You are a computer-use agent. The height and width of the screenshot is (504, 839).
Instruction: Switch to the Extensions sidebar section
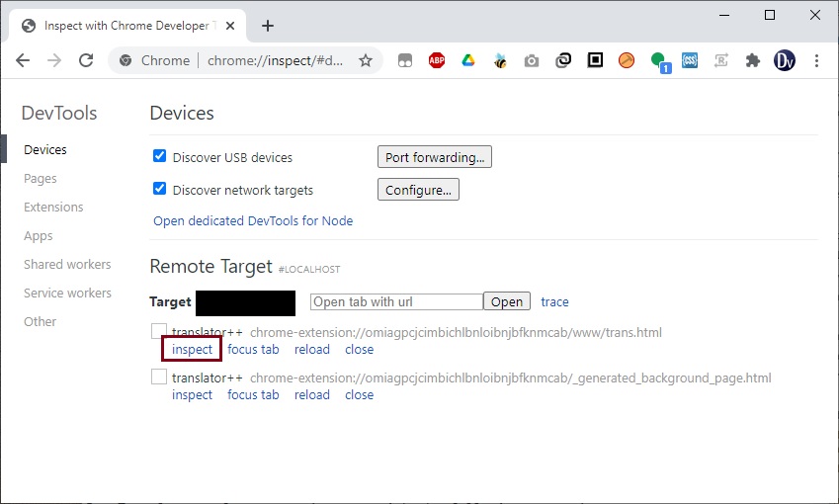click(x=53, y=208)
